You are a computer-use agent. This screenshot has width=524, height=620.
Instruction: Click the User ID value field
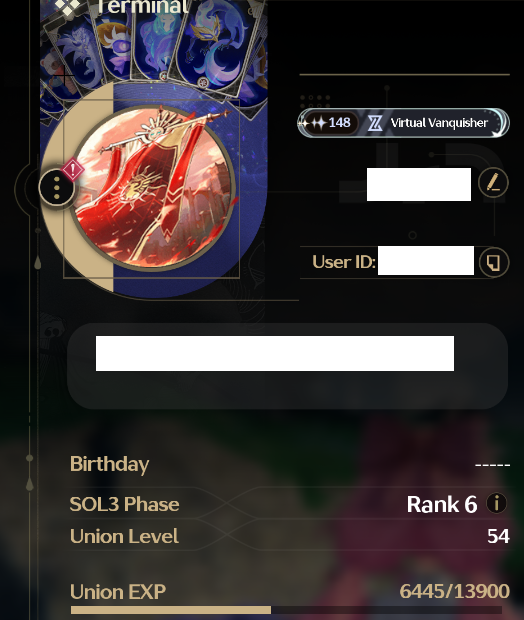(426, 261)
